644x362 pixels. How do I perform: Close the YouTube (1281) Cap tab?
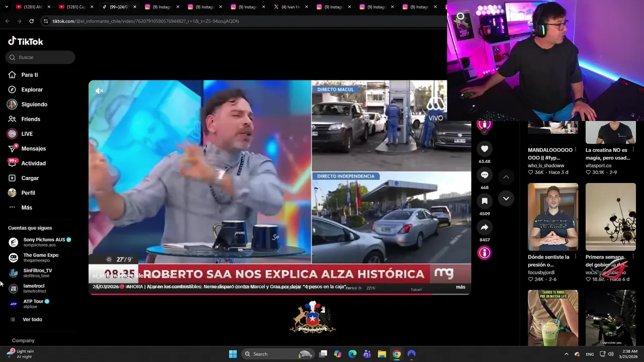[x=91, y=7]
